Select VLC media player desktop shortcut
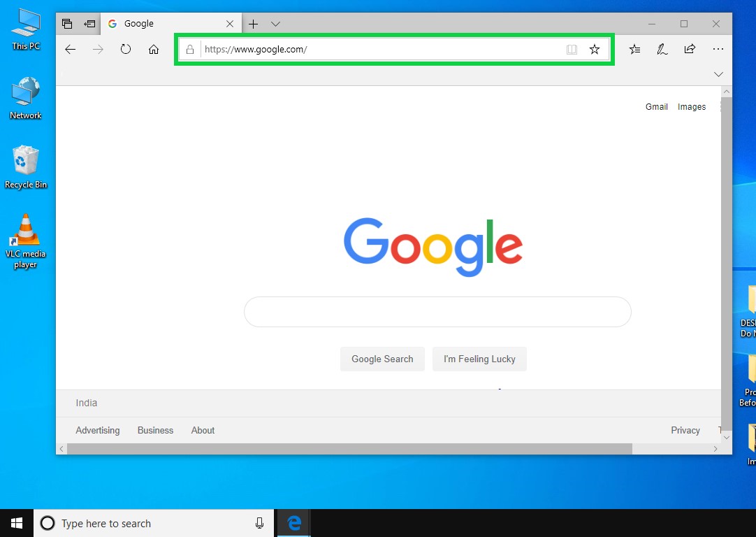 point(26,241)
